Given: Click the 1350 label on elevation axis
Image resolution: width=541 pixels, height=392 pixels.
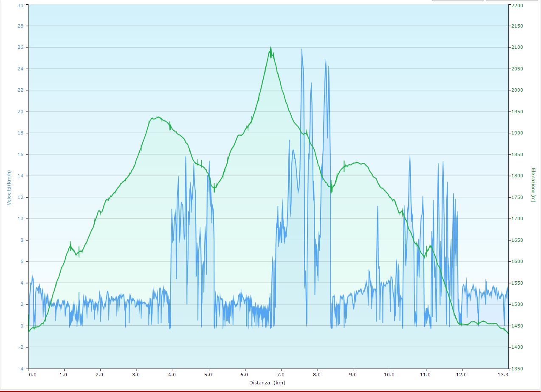Looking at the screenshot, I should point(517,369).
